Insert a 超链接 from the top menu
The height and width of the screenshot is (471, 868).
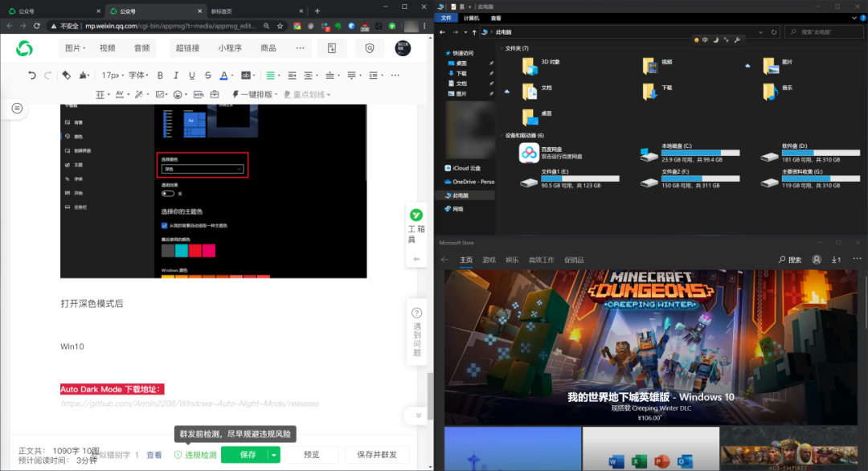click(187, 48)
